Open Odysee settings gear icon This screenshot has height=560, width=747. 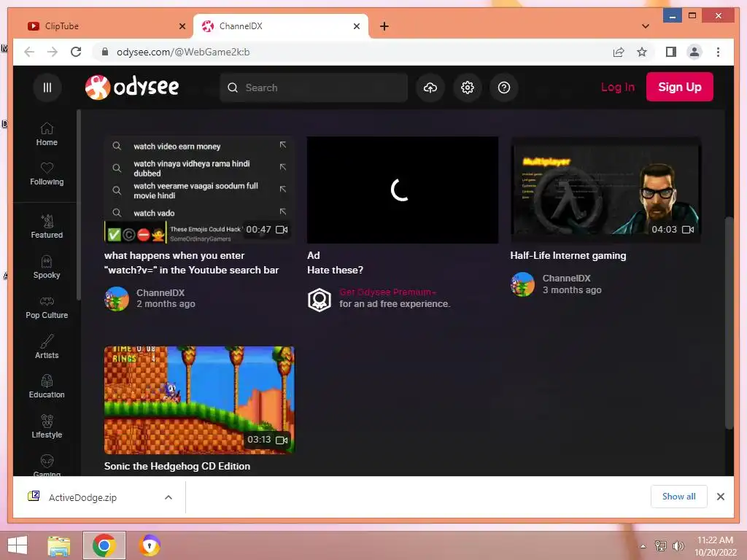[x=468, y=87]
